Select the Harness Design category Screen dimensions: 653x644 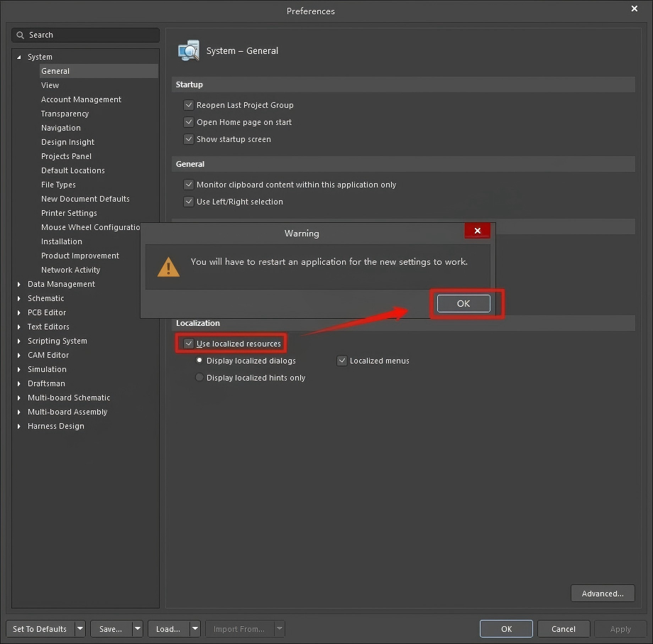click(x=56, y=426)
